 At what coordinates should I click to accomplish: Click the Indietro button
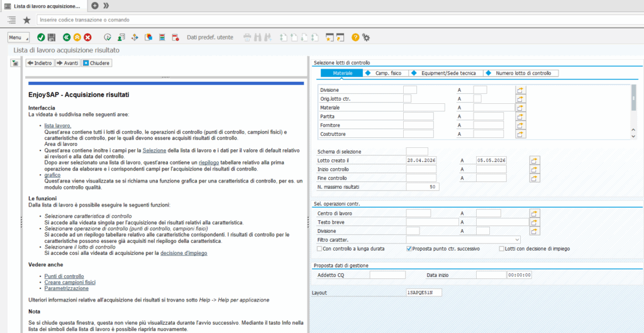coord(40,64)
